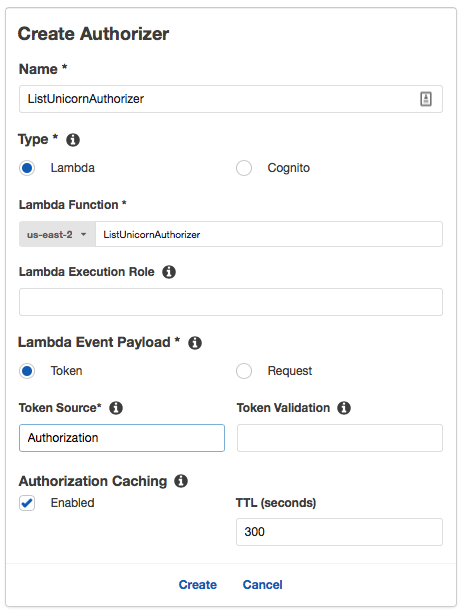
Task: Click the autofill icon in Name field
Action: tap(426, 99)
